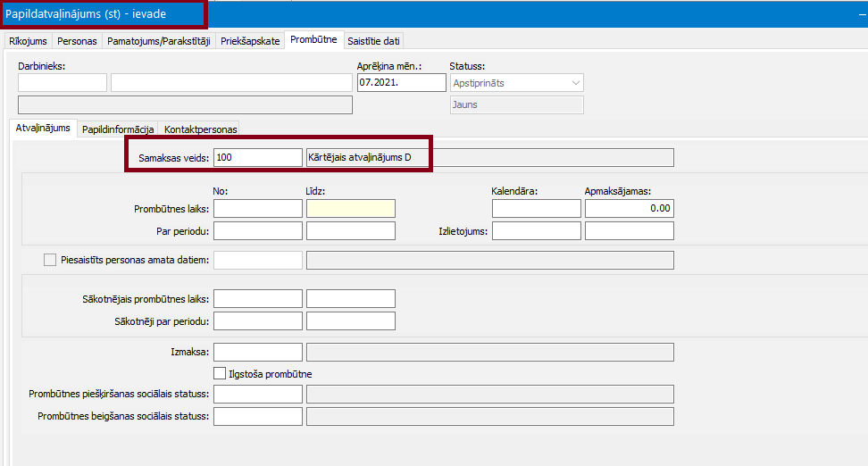This screenshot has height=466, width=868.
Task: Tick the Ilgstoša prombūtne checkbox
Action: pyautogui.click(x=221, y=373)
